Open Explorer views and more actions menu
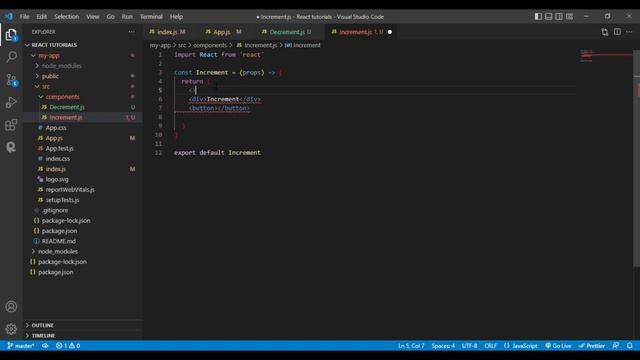The width and height of the screenshot is (640, 360). coord(131,31)
